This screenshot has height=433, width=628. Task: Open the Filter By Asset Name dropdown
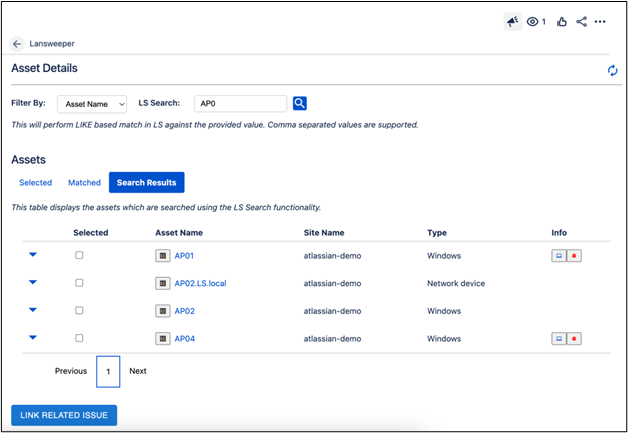pos(92,103)
